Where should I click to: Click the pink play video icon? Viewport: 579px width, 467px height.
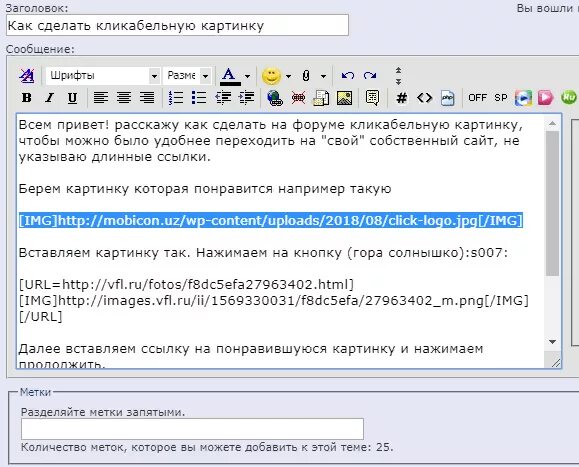(545, 98)
